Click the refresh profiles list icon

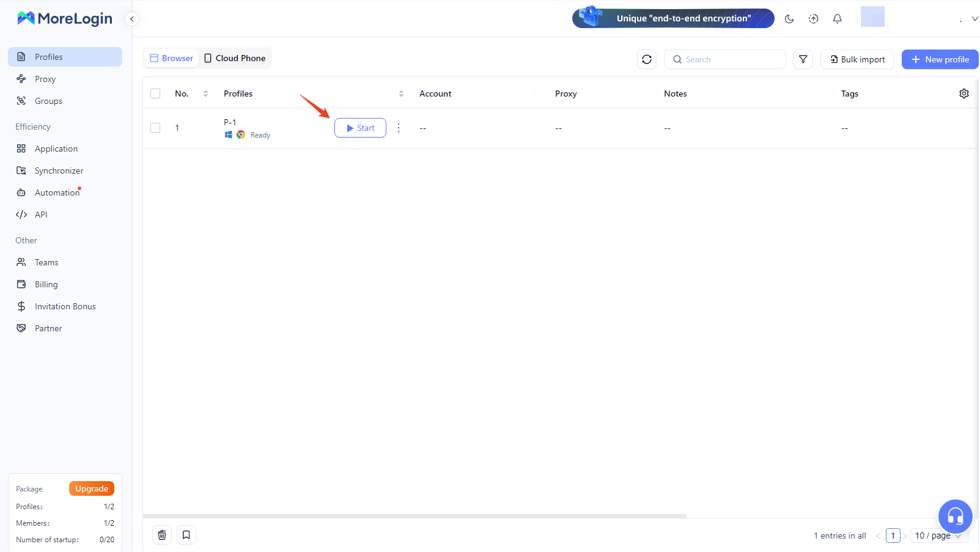click(647, 59)
